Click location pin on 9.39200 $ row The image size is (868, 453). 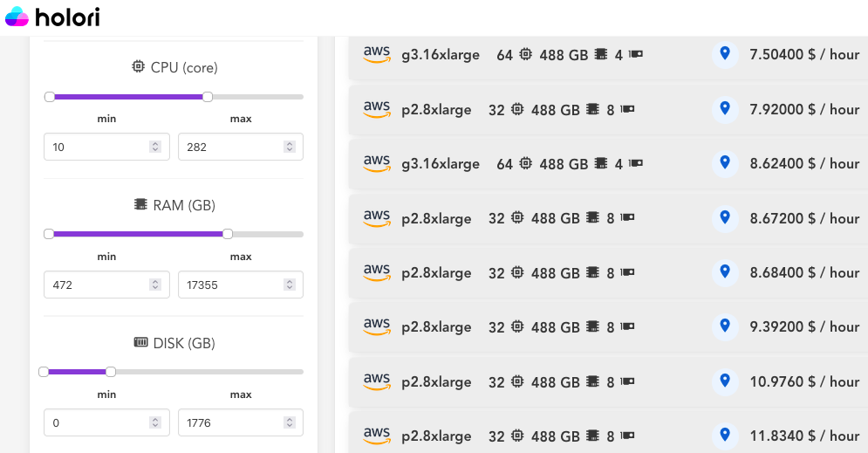point(724,326)
